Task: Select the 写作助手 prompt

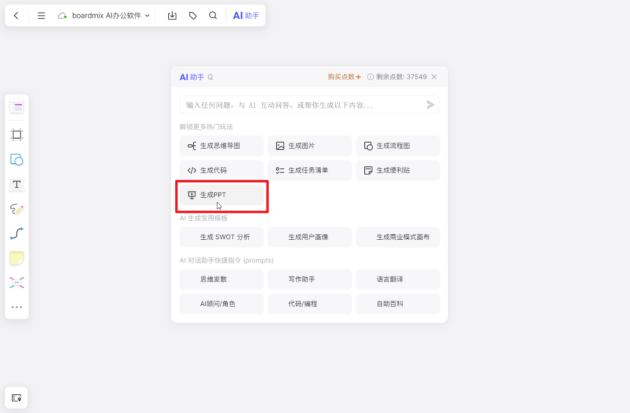Action: coord(309,279)
